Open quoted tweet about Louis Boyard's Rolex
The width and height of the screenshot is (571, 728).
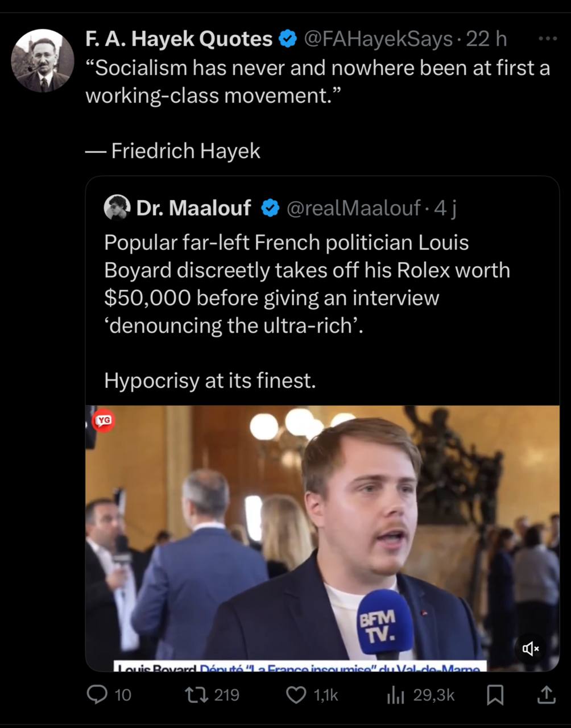307,284
